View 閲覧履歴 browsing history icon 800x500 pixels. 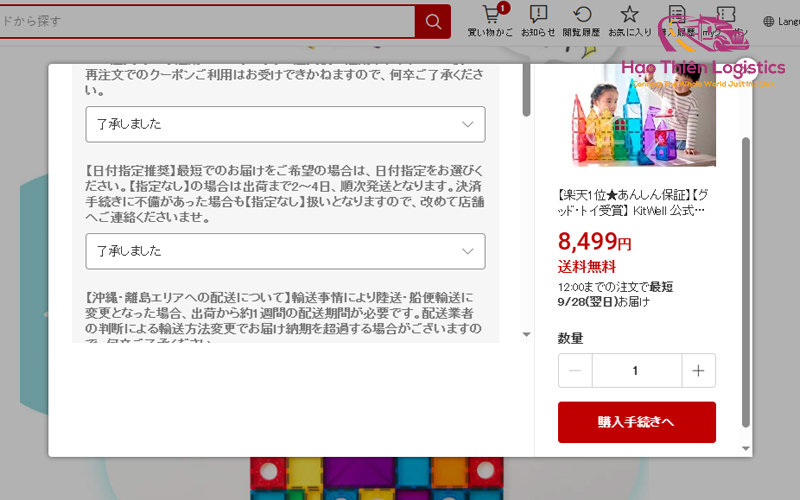tap(582, 14)
